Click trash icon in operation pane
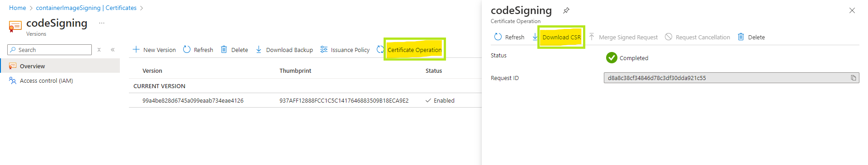The width and height of the screenshot is (868, 165). point(741,37)
